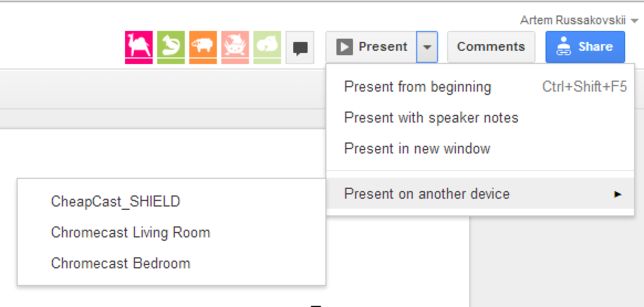Image resolution: width=644 pixels, height=307 pixels.
Task: Select Present in new window
Action: (x=417, y=148)
